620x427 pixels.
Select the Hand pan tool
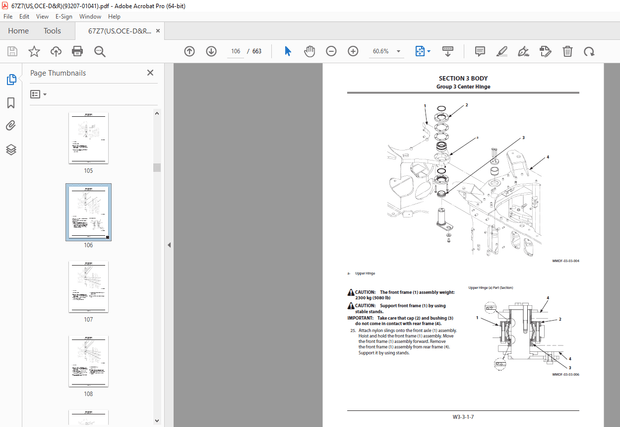pyautogui.click(x=310, y=51)
